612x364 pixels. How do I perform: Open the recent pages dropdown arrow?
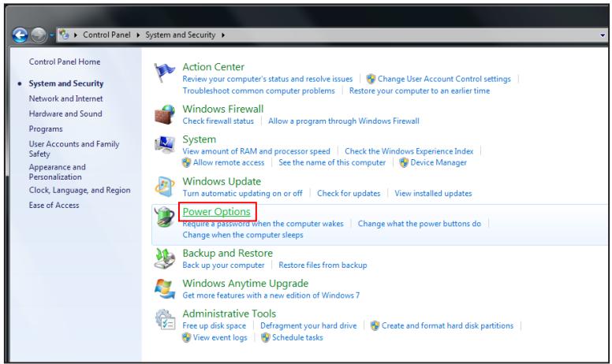(x=51, y=35)
